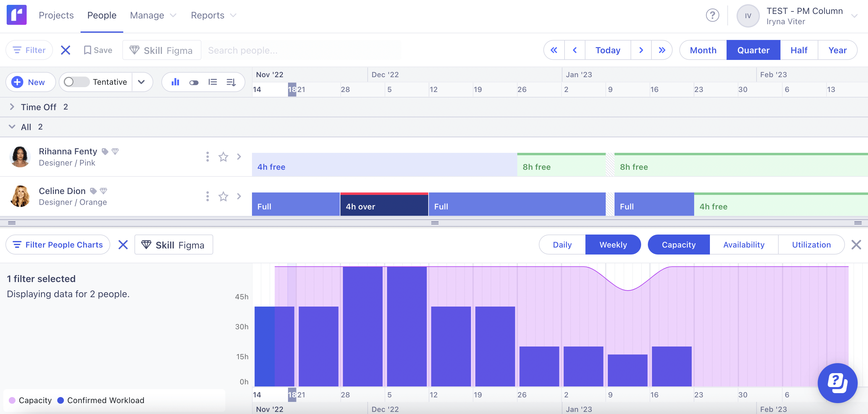Click the Capacity pink legend swatch
This screenshot has height=414, width=868.
click(x=12, y=400)
